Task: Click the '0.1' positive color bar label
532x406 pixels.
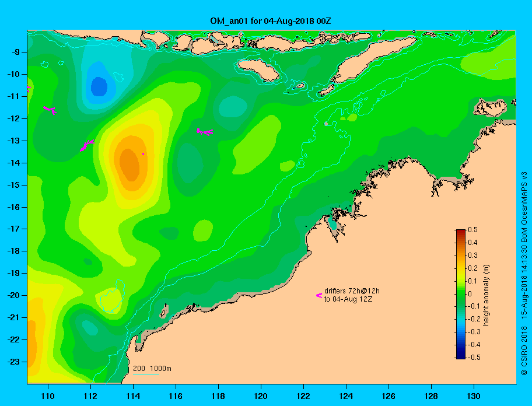Action: [x=473, y=281]
